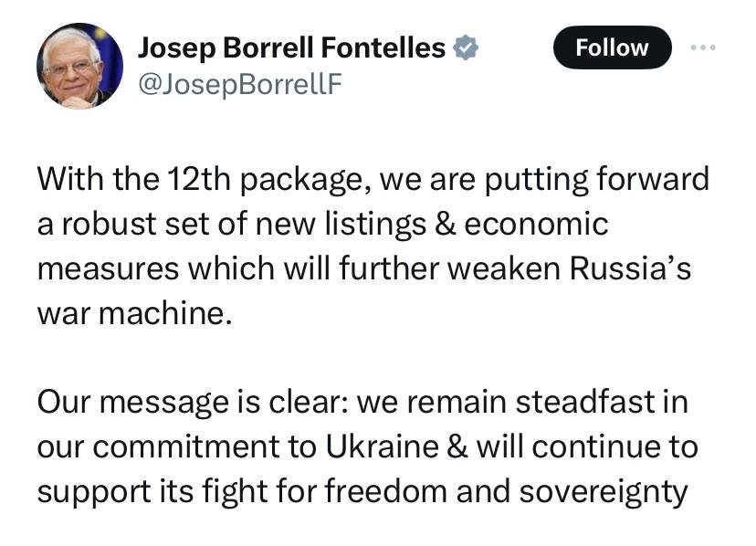756x546 pixels.
Task: Open the three-dot more options menu
Action: click(x=703, y=47)
